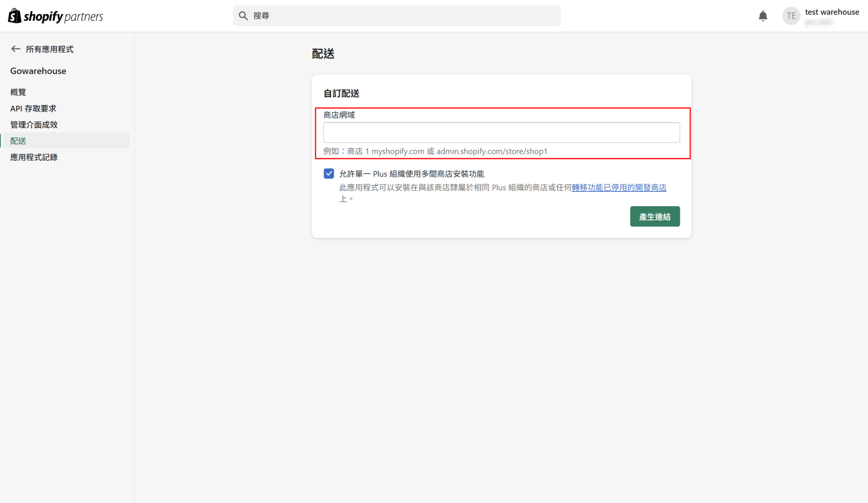The image size is (868, 503).
Task: Select 管理介面成效 in the sidebar
Action: (34, 125)
